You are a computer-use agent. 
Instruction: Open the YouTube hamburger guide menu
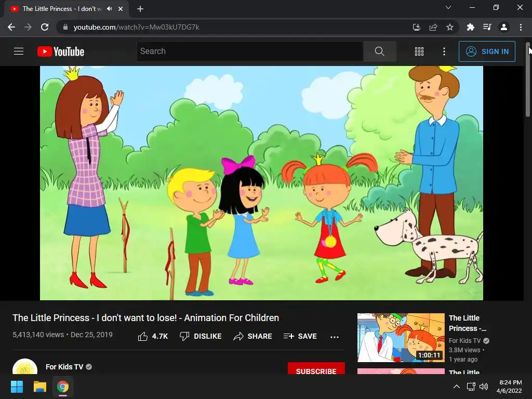pos(19,51)
